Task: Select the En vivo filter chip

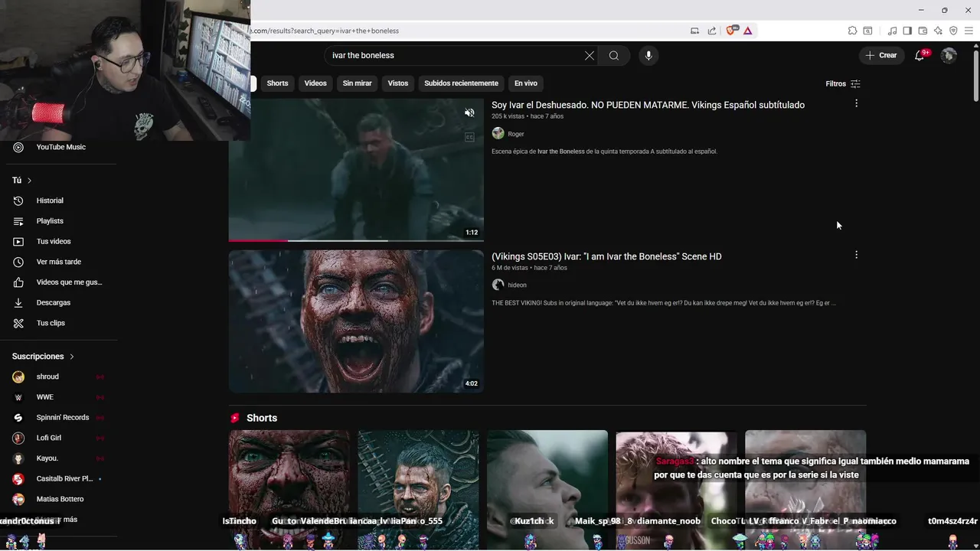Action: pos(526,83)
